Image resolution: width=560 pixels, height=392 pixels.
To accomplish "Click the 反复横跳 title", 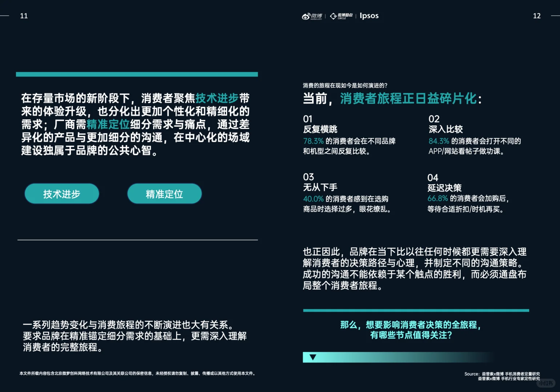I will point(320,129).
